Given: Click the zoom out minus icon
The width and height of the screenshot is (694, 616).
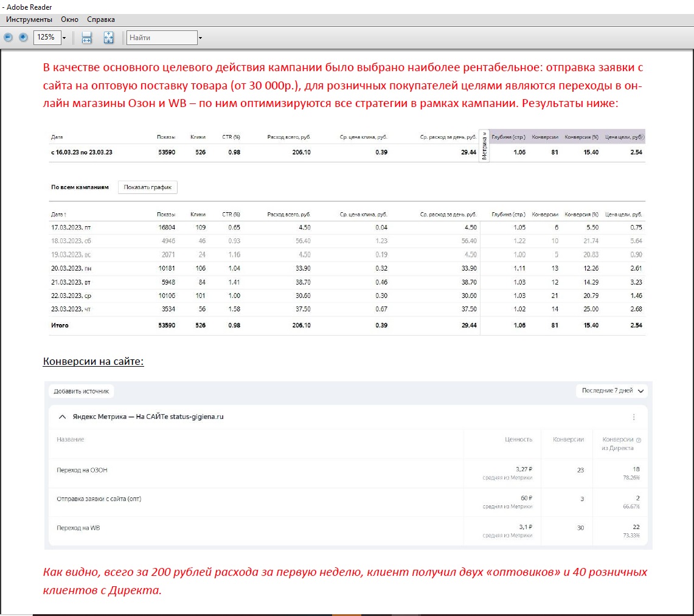Looking at the screenshot, I should [x=8, y=38].
